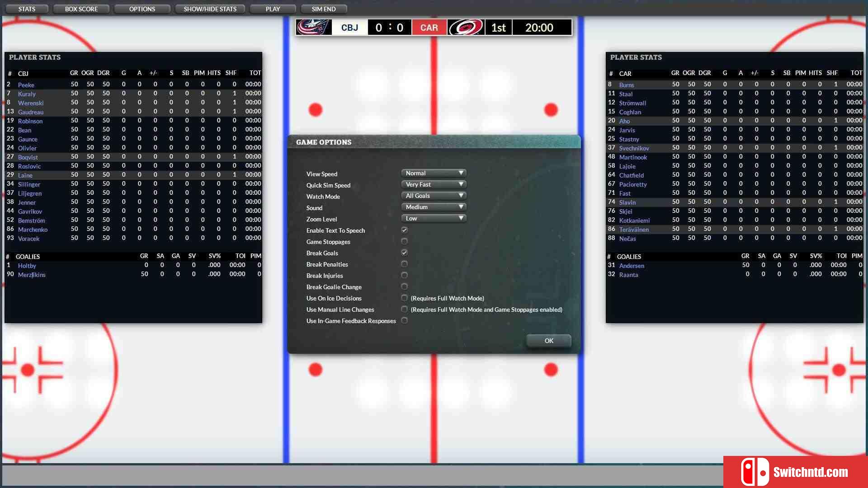Open the BOX SCORE panel
Viewport: 868px width, 488px height.
pos(82,9)
